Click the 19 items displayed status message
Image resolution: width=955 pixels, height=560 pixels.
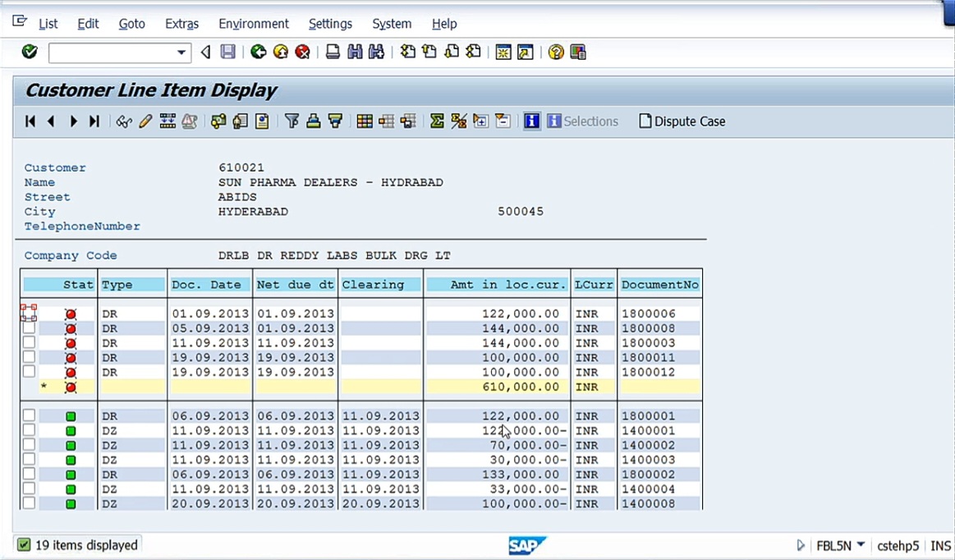pyautogui.click(x=86, y=544)
